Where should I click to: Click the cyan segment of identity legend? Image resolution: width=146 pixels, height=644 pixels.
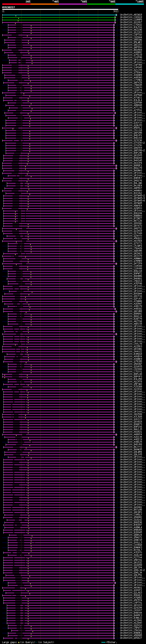coord(130,4)
